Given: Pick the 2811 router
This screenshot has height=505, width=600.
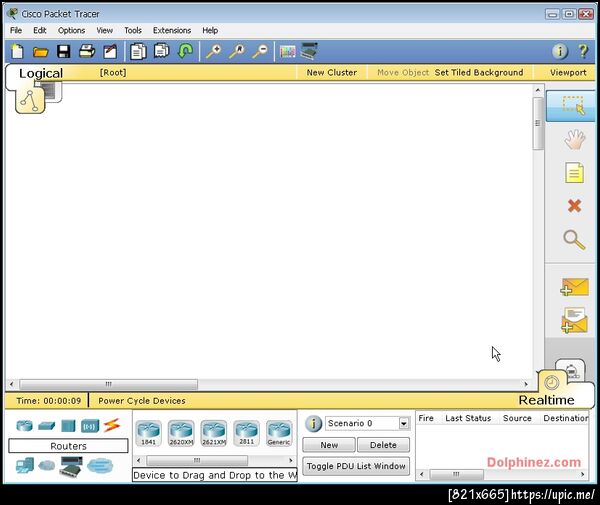Looking at the screenshot, I should [x=246, y=433].
